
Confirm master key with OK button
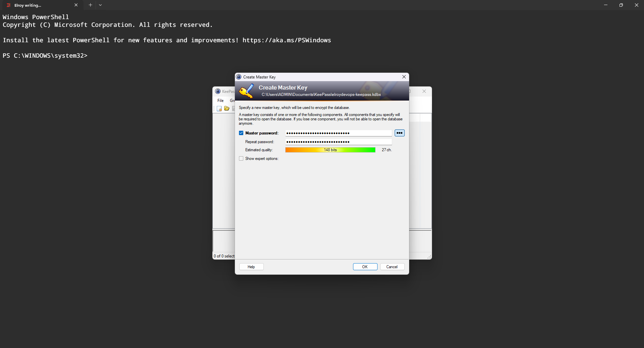tap(365, 267)
